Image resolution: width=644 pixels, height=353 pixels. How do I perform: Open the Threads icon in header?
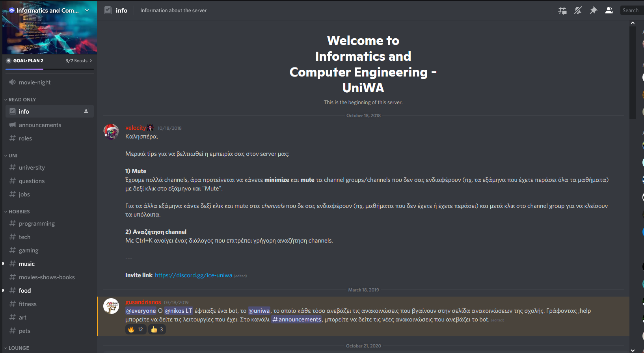click(x=562, y=11)
